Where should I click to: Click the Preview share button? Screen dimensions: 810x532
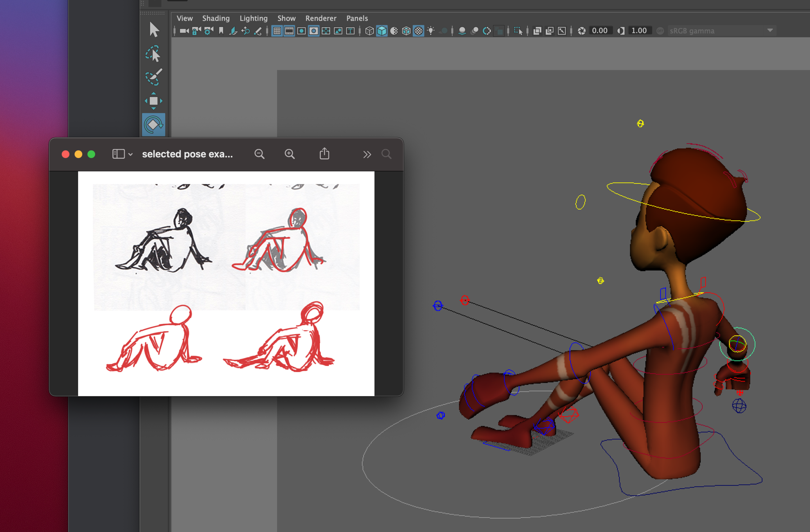324,154
